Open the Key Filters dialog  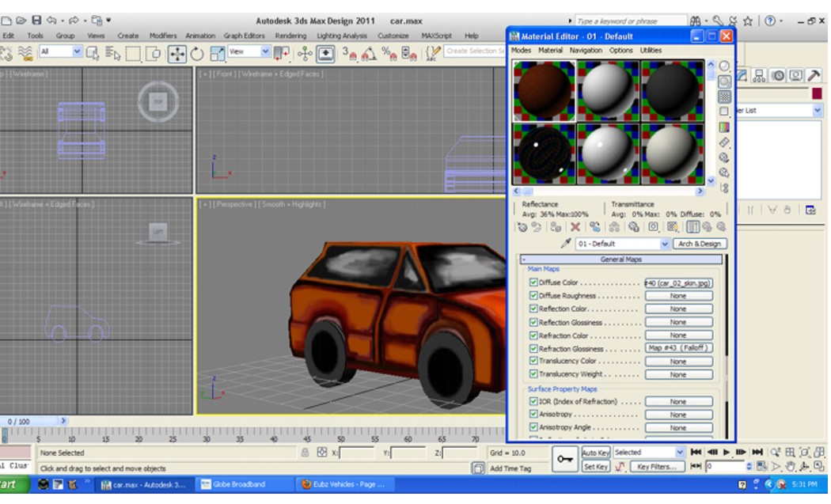click(x=657, y=467)
